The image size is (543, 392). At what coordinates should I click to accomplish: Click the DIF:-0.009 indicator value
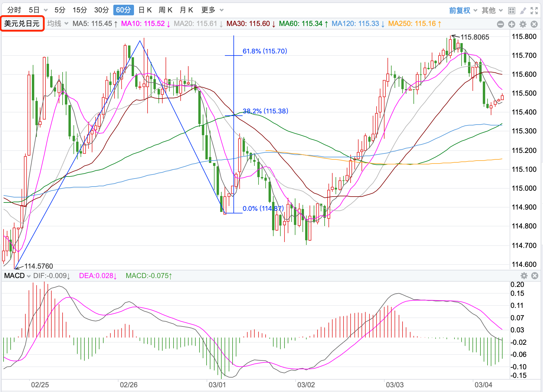click(52, 276)
